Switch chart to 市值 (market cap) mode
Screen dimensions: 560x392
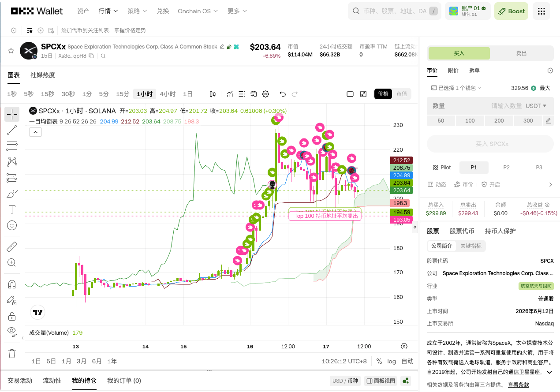coord(402,94)
